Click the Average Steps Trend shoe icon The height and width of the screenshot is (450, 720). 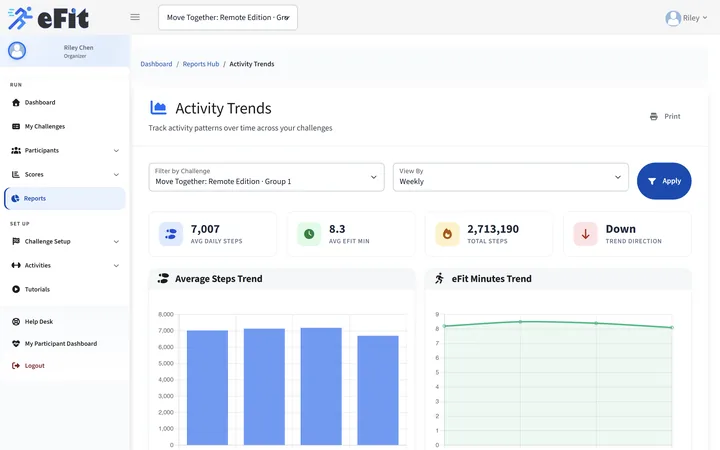click(x=163, y=278)
